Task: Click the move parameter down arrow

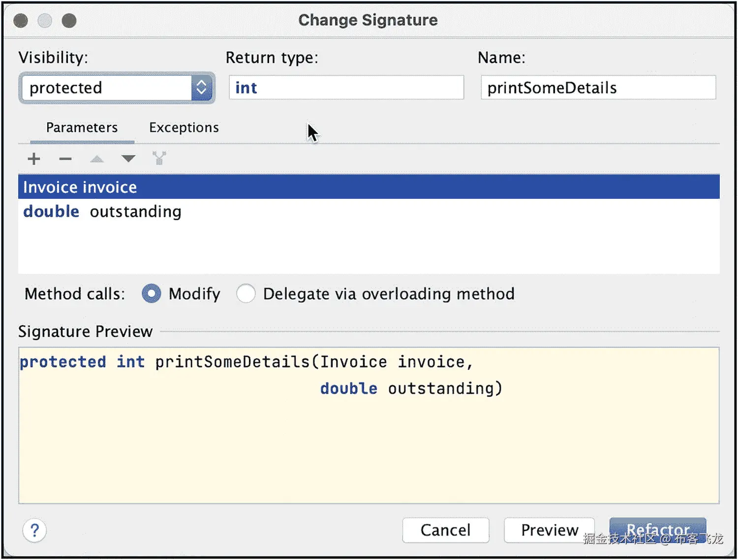Action: tap(128, 158)
